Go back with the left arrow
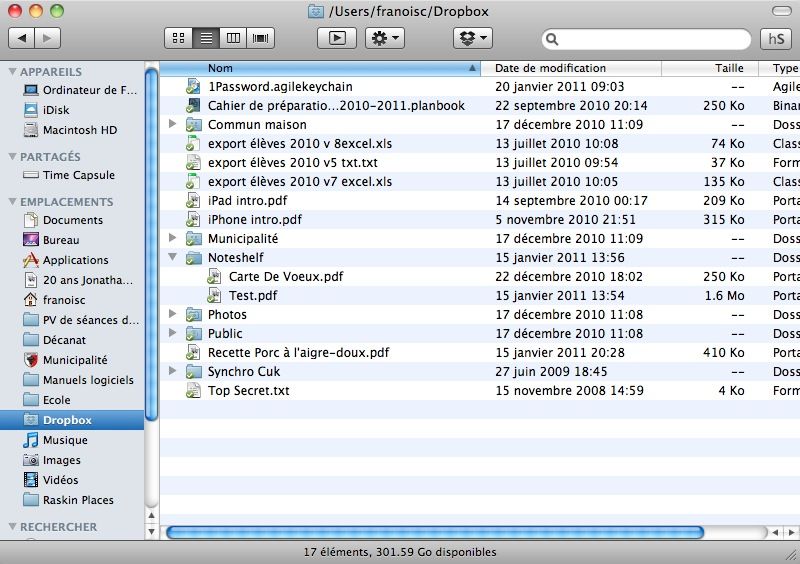This screenshot has height=564, width=800. pos(21,38)
